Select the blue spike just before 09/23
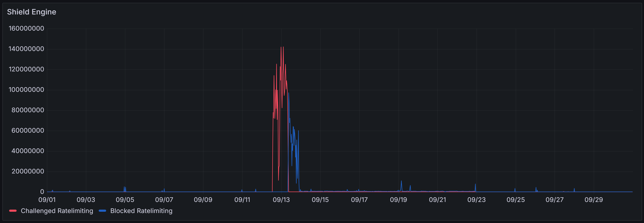644x223 pixels. coord(475,185)
